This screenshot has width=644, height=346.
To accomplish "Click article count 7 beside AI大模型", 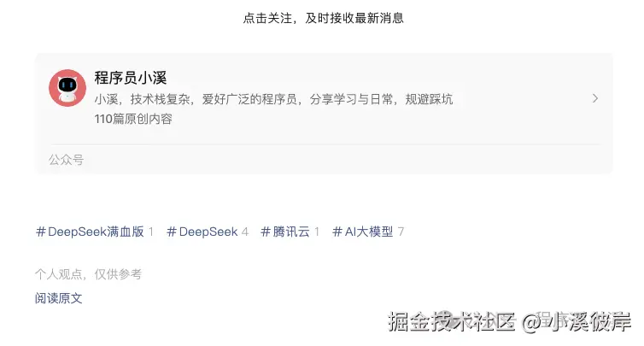I will (x=401, y=232).
